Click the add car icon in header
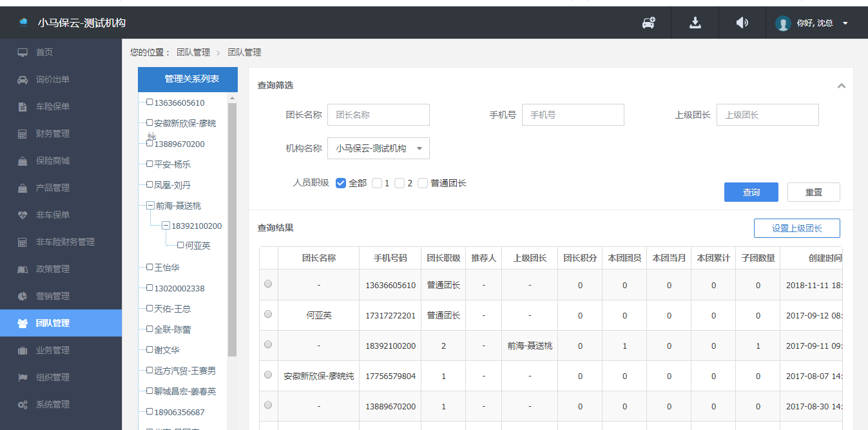868x430 pixels. coord(648,23)
